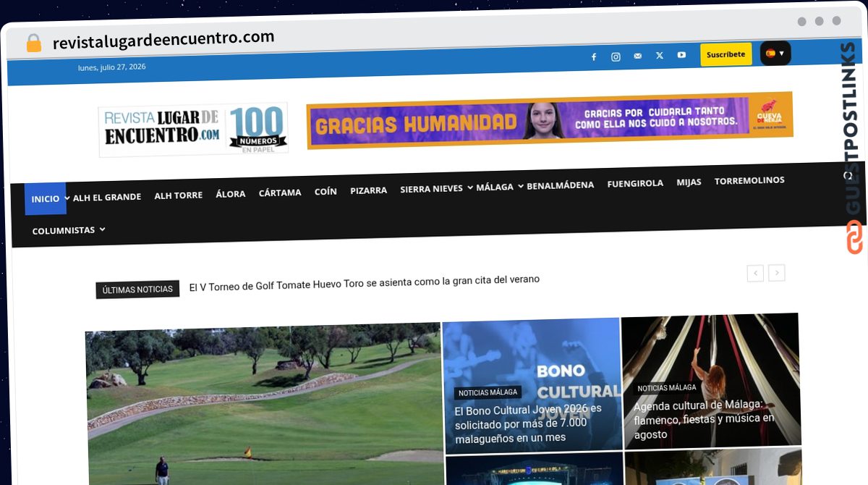The height and width of the screenshot is (485, 868).
Task: Open the YouTube icon
Action: [x=681, y=55]
